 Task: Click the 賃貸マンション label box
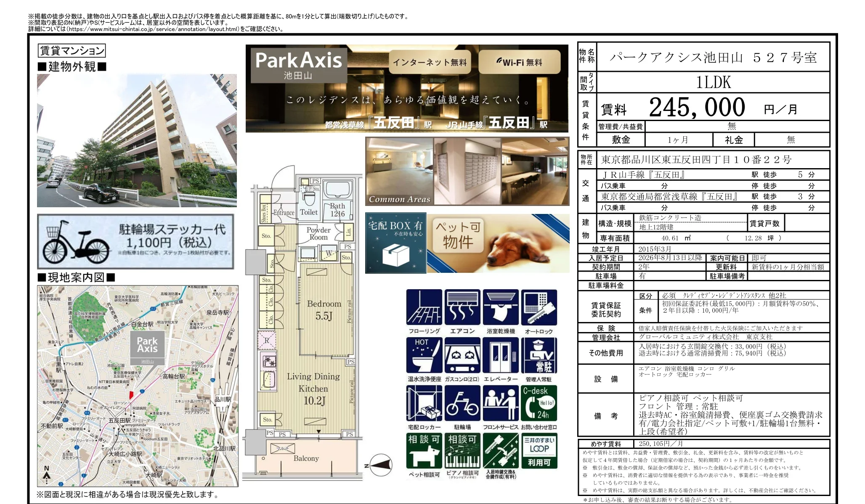click(x=72, y=51)
